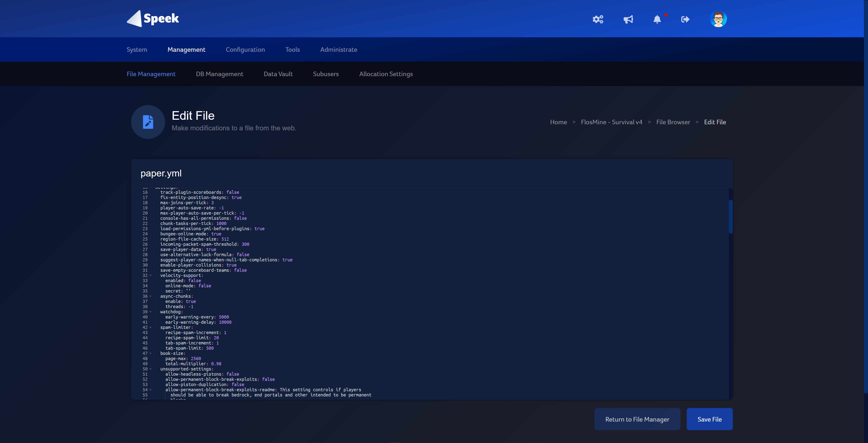Click allow-piston-duplication line
The width and height of the screenshot is (868, 443).
click(205, 384)
